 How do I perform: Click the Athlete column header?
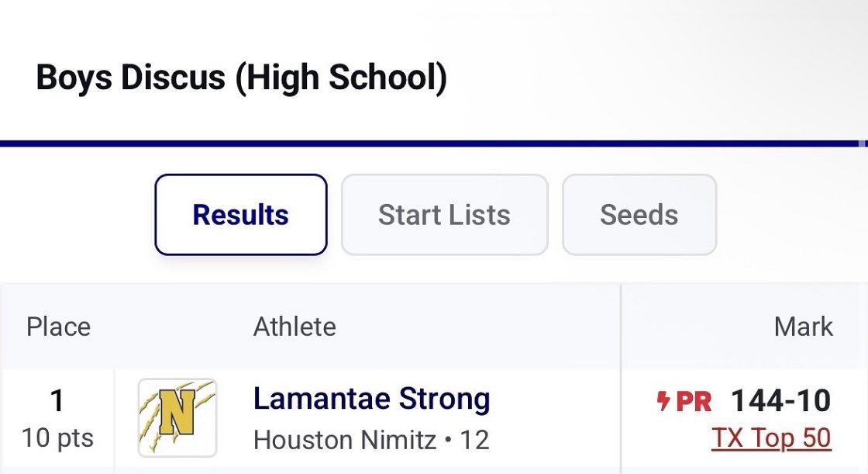tap(294, 327)
